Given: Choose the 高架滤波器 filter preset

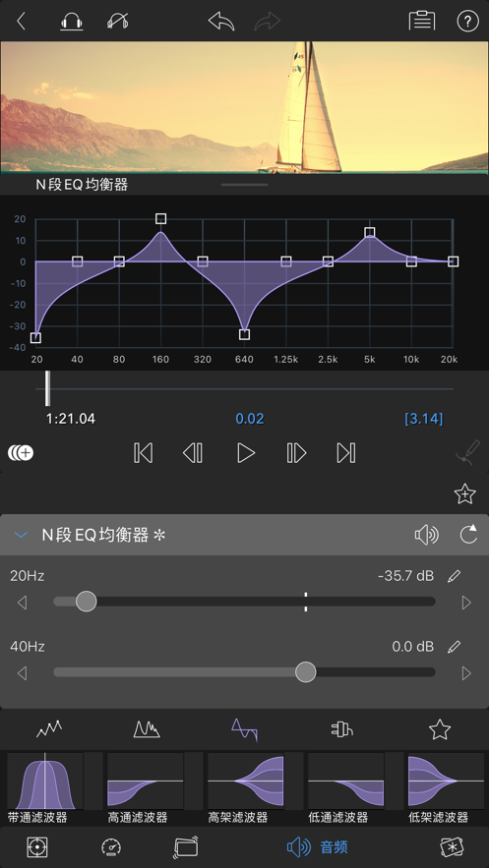Looking at the screenshot, I should coord(245,787).
